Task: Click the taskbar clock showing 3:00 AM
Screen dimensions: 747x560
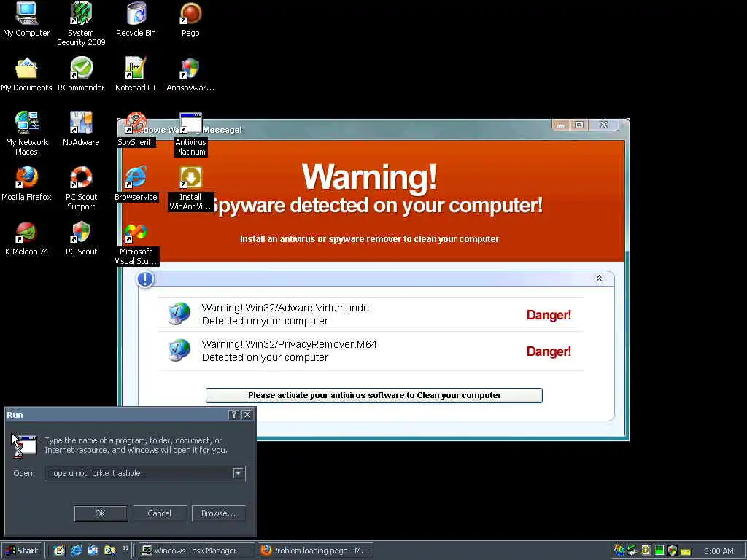Action: point(719,551)
